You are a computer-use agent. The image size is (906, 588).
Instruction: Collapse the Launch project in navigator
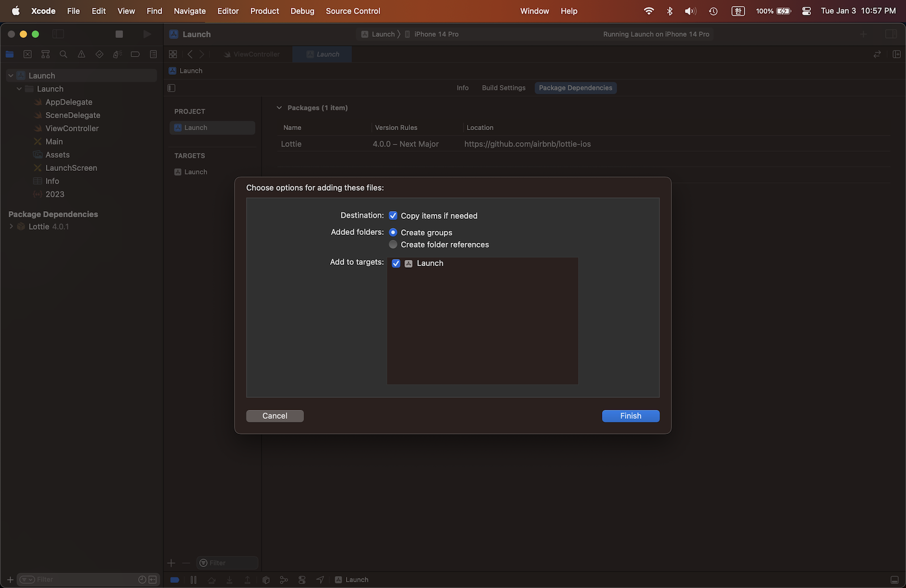point(10,75)
